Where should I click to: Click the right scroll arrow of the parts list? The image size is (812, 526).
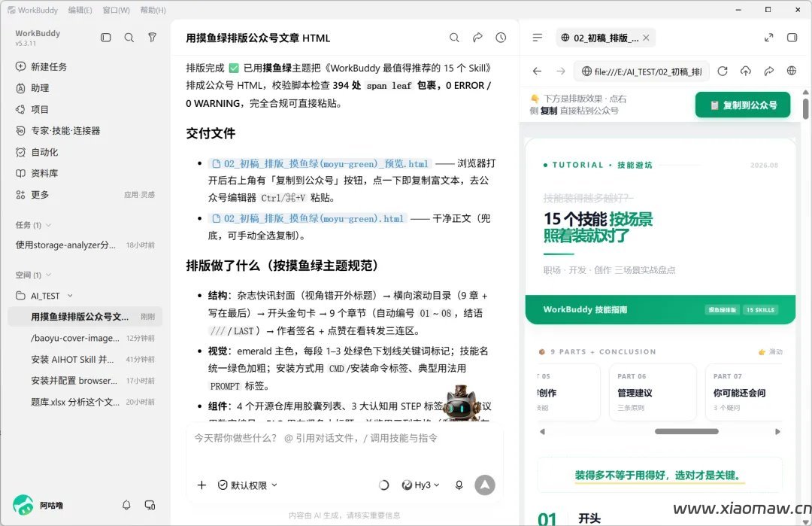pos(777,431)
